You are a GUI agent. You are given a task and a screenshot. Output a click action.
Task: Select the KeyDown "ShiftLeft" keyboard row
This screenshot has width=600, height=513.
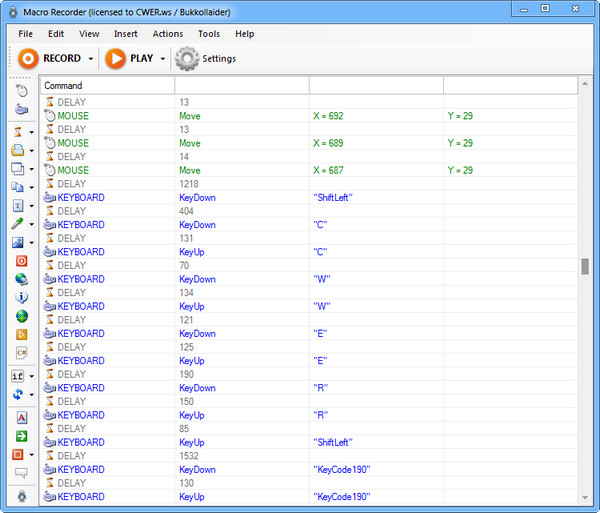200,198
